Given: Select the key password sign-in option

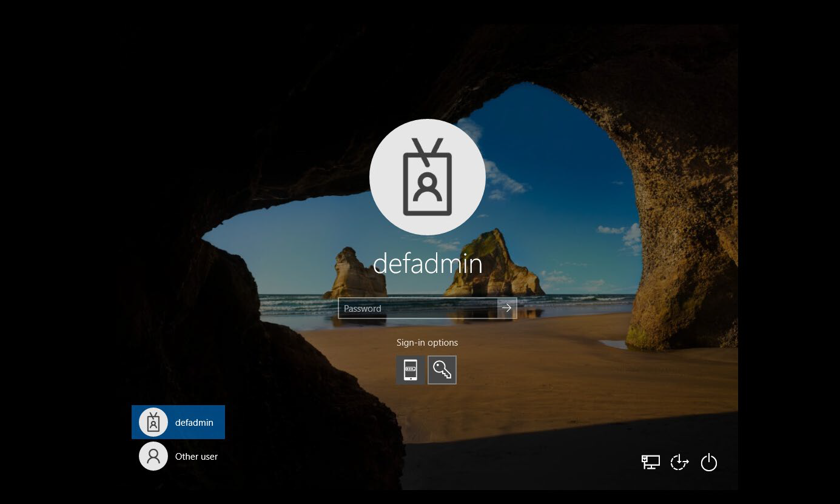Looking at the screenshot, I should point(442,369).
